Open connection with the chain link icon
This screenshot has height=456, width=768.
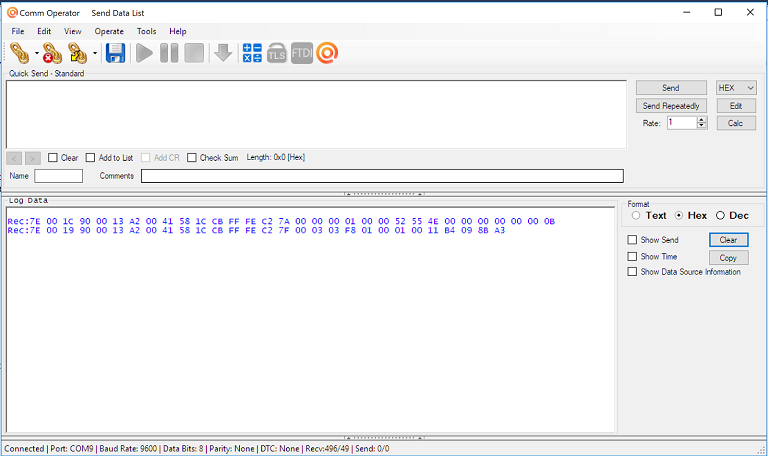(20, 53)
